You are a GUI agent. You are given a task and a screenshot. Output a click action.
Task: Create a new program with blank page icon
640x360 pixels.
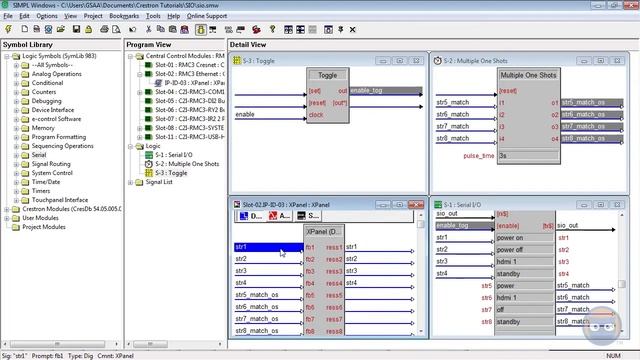tap(24, 29)
